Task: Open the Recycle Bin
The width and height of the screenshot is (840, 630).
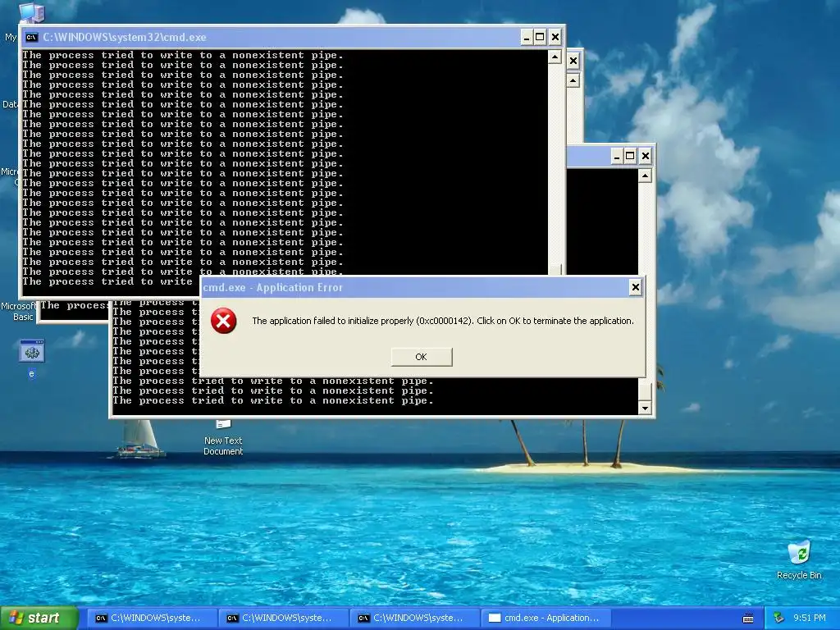Action: [799, 559]
